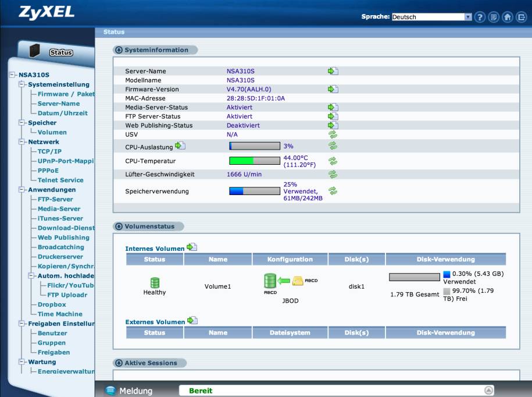This screenshot has height=397, width=532.
Task: Open CPU-Auslastung details icon beside label
Action: point(180,146)
